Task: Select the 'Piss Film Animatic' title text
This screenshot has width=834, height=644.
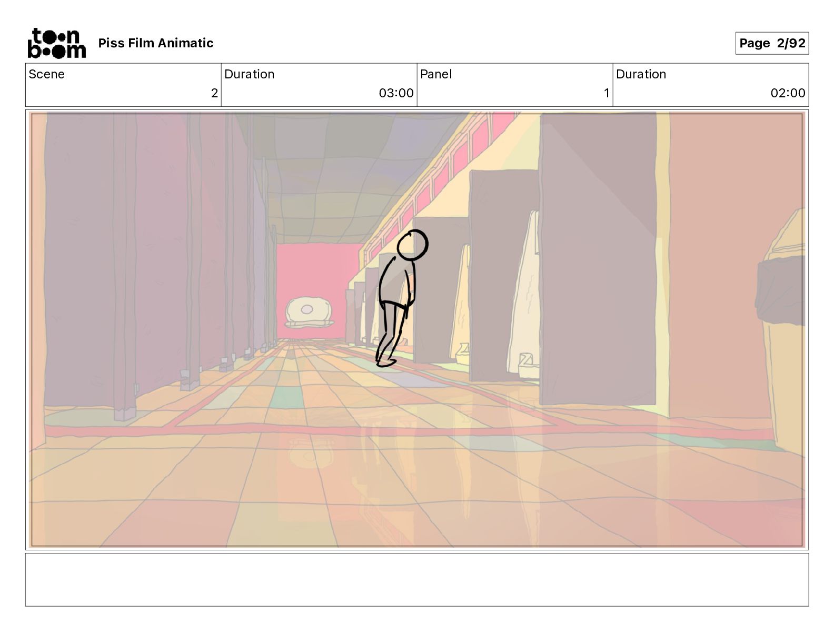Action: [x=156, y=43]
